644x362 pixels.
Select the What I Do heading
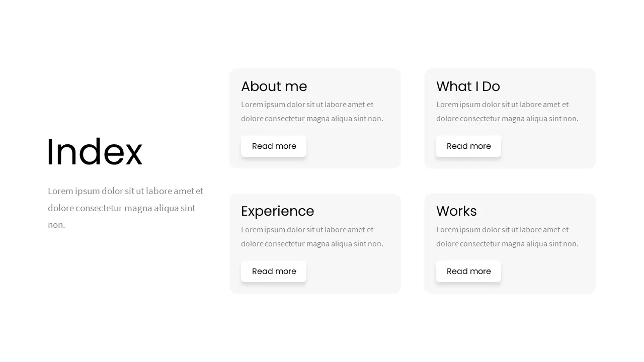click(468, 86)
